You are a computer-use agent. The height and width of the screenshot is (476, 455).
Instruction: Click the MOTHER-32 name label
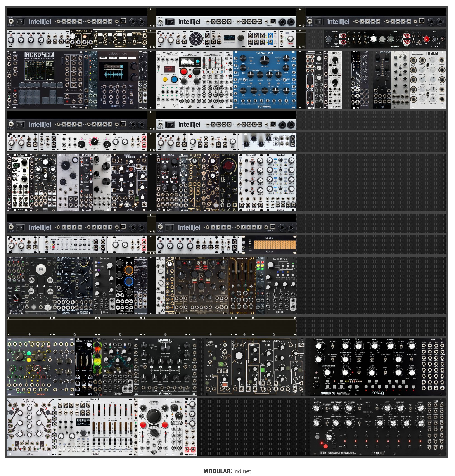pyautogui.click(x=328, y=393)
